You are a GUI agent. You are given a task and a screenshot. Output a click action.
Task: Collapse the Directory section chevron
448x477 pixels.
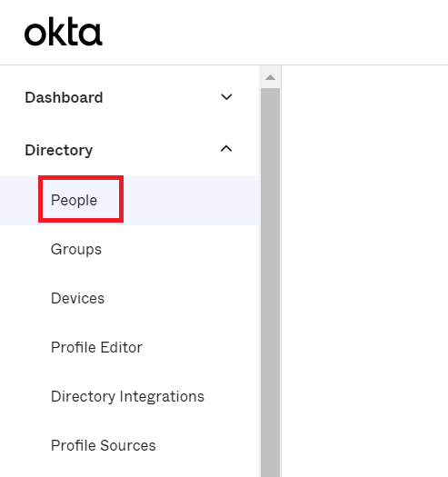pyautogui.click(x=226, y=149)
